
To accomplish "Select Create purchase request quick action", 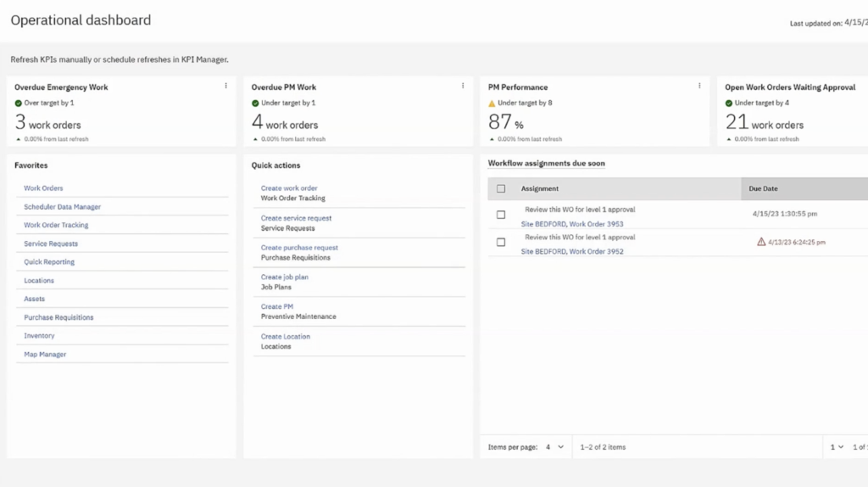I will pyautogui.click(x=299, y=248).
